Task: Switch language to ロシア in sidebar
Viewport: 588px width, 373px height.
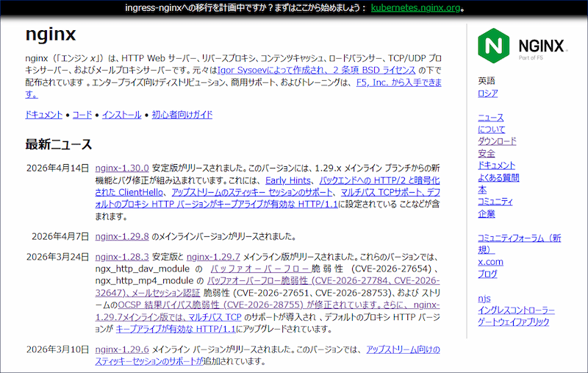Action: tap(488, 93)
